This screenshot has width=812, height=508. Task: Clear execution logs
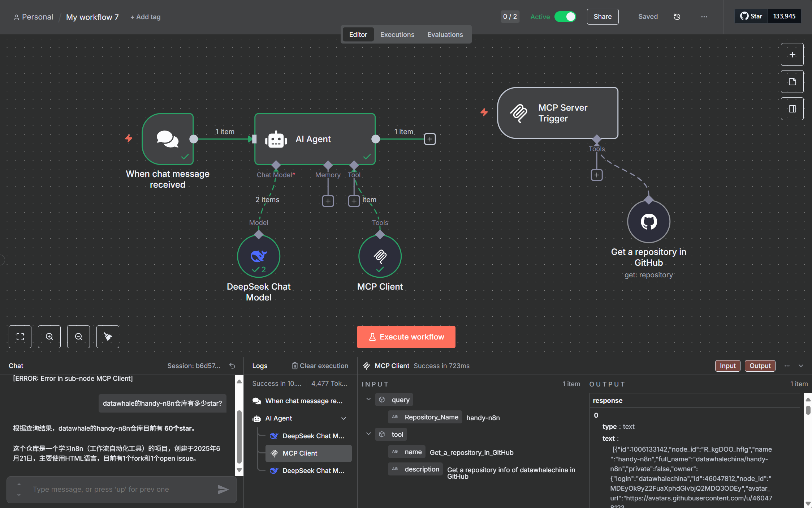(320, 366)
